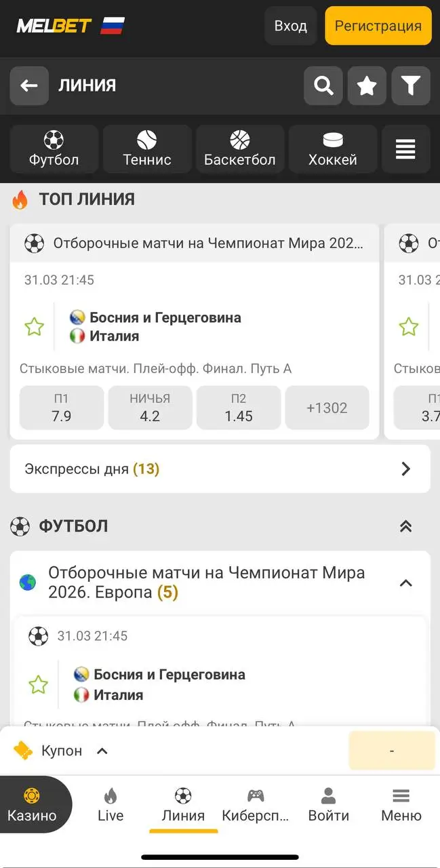Favorite the Босния–Италия match in Топ линия
This screenshot has width=440, height=868.
34,327
